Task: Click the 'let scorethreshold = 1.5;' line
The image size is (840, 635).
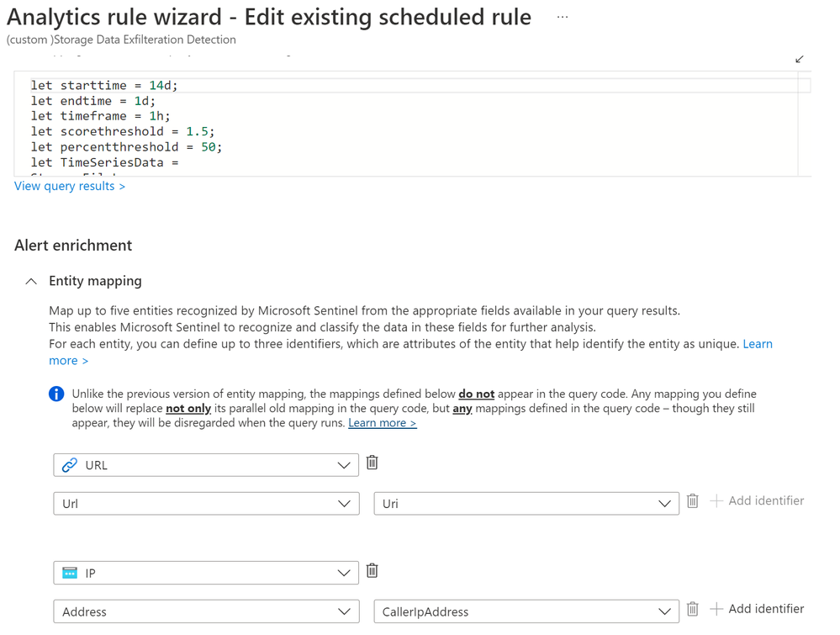Action: click(x=123, y=132)
